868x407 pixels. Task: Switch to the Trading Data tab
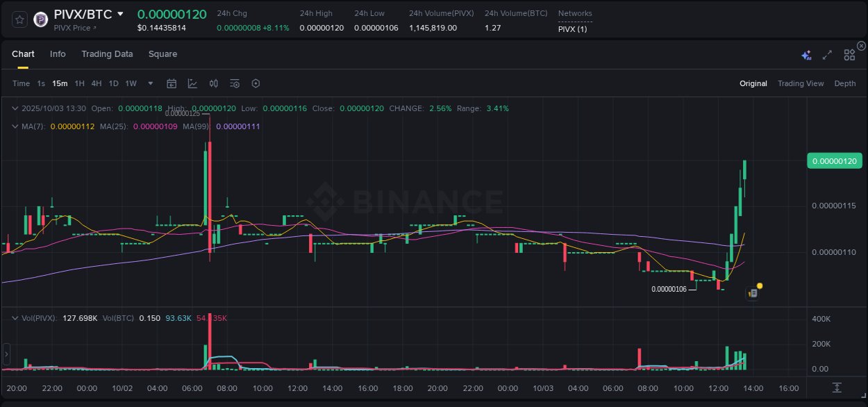click(x=107, y=53)
